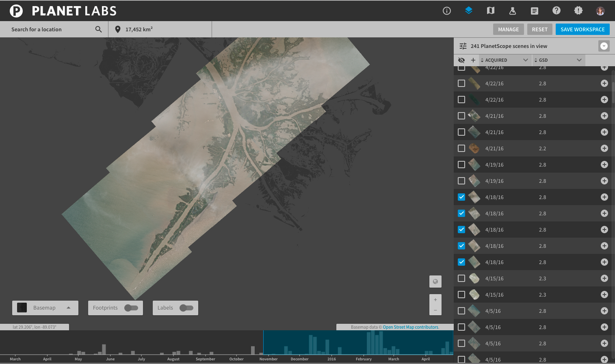This screenshot has width=615, height=364.
Task: Enable the Labels switch
Action: [x=186, y=308]
